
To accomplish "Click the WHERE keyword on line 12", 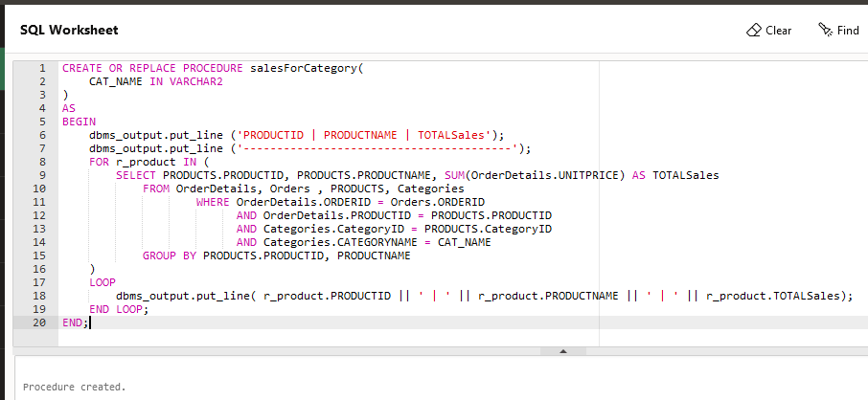I will click(213, 203).
